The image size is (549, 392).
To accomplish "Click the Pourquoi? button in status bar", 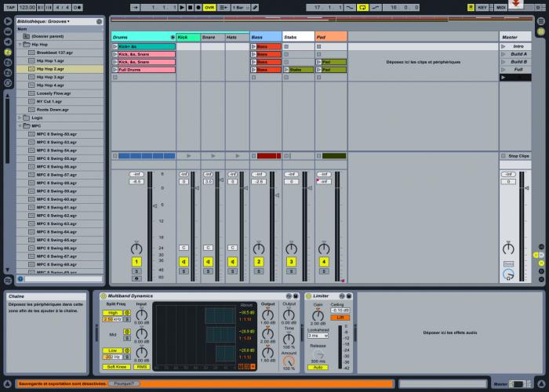I will click(124, 383).
